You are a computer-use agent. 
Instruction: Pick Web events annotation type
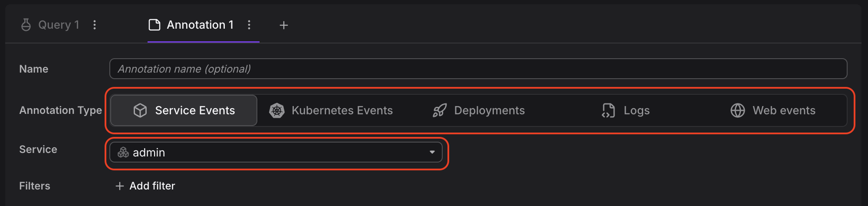click(x=773, y=110)
